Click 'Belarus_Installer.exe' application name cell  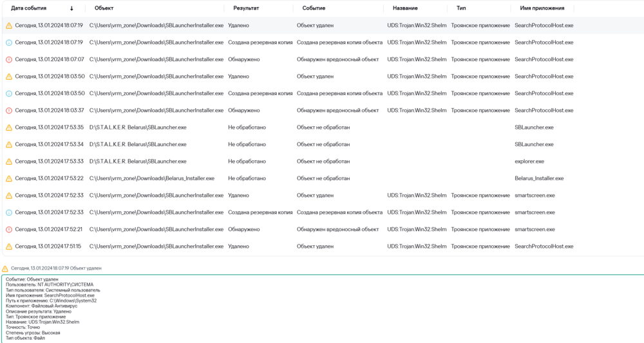point(539,178)
